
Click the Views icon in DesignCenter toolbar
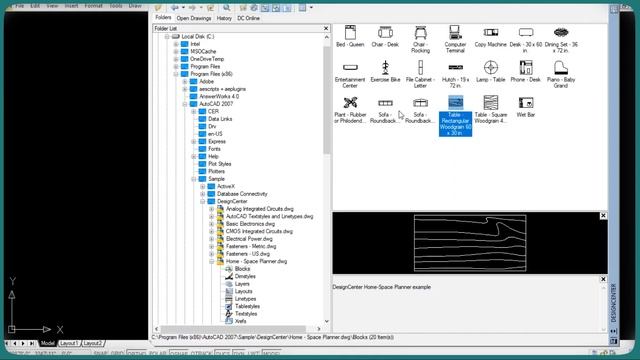click(x=302, y=7)
